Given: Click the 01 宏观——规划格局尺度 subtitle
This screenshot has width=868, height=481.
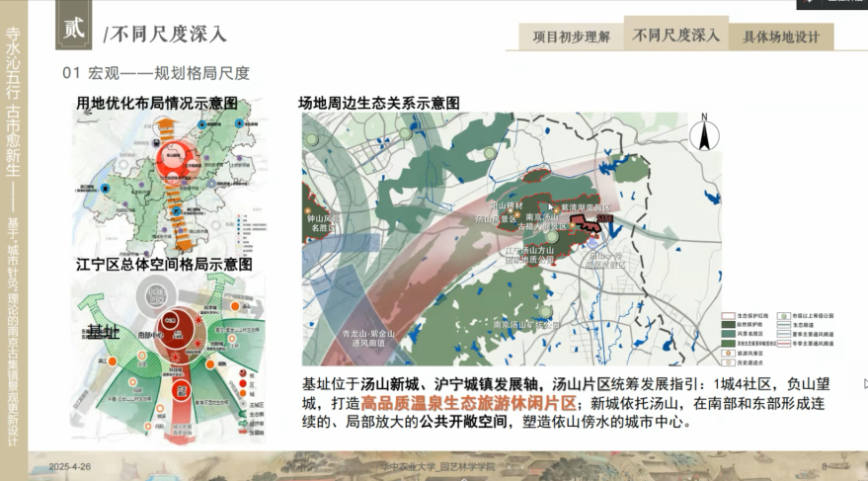Looking at the screenshot, I should 156,73.
